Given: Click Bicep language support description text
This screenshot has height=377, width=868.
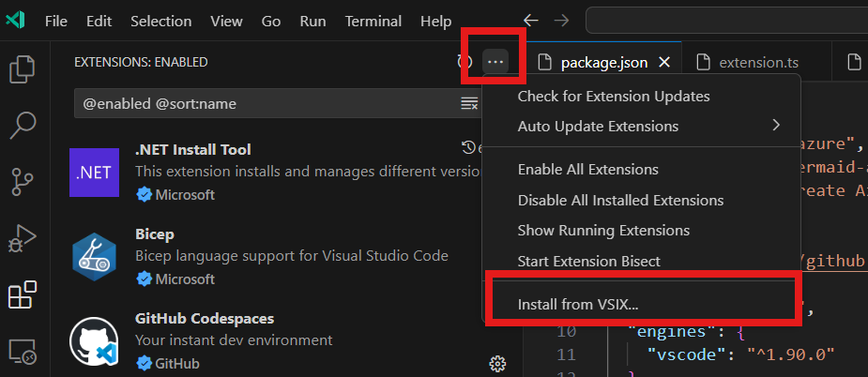Looking at the screenshot, I should click(x=292, y=256).
